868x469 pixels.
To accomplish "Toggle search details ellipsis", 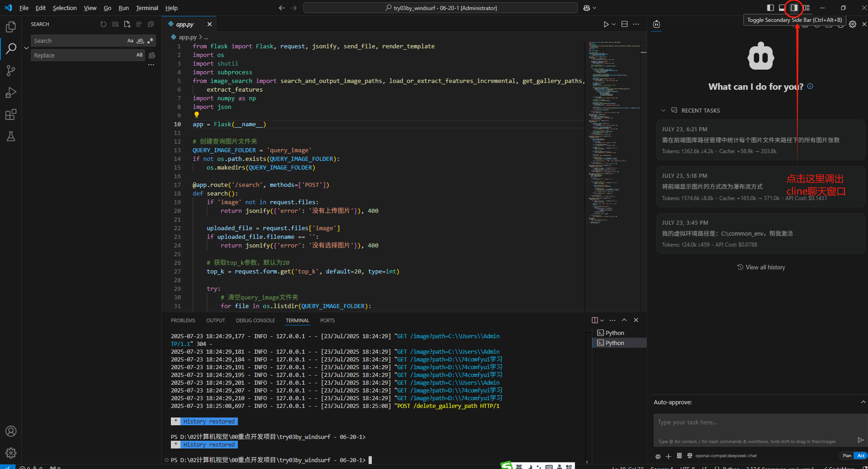I will (x=151, y=65).
